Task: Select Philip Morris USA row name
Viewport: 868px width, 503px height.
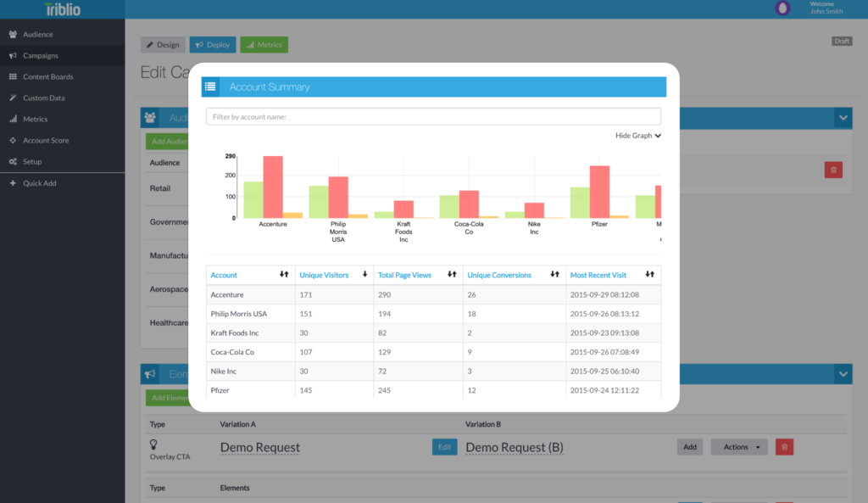Action: pos(238,314)
